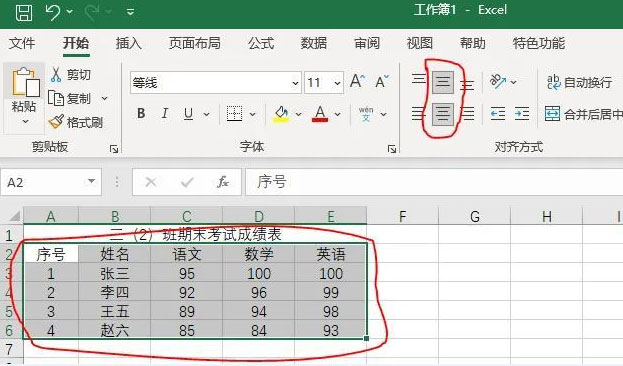The image size is (623, 366).
Task: Open the font size 11 dropdown
Action: point(337,83)
